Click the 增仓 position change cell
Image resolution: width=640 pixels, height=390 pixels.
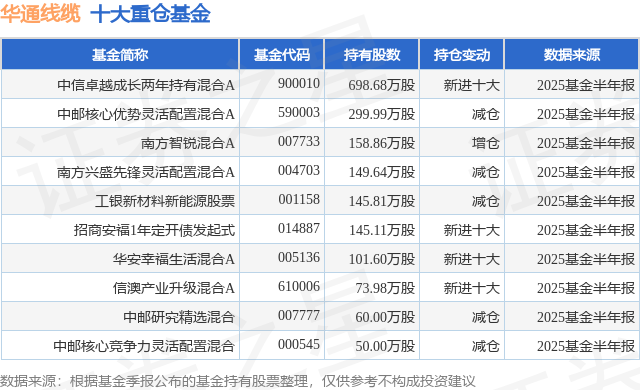coord(486,143)
